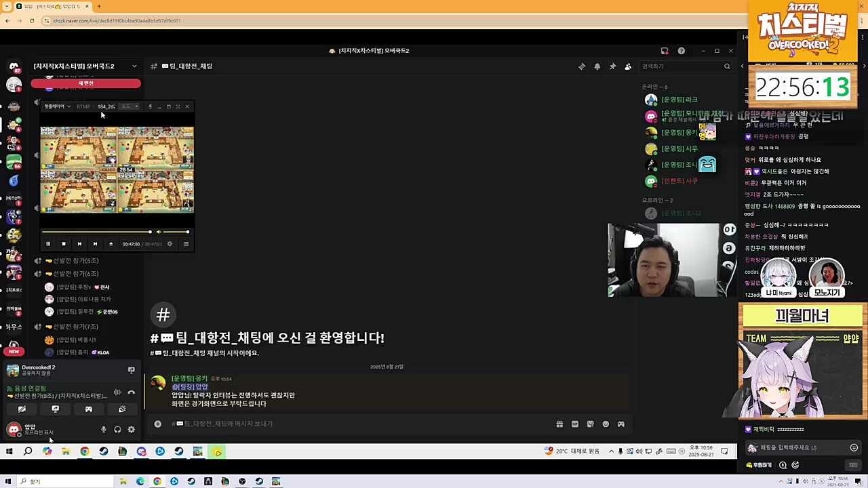Click the red new mentions banner
The image size is (868, 488).
[85, 83]
